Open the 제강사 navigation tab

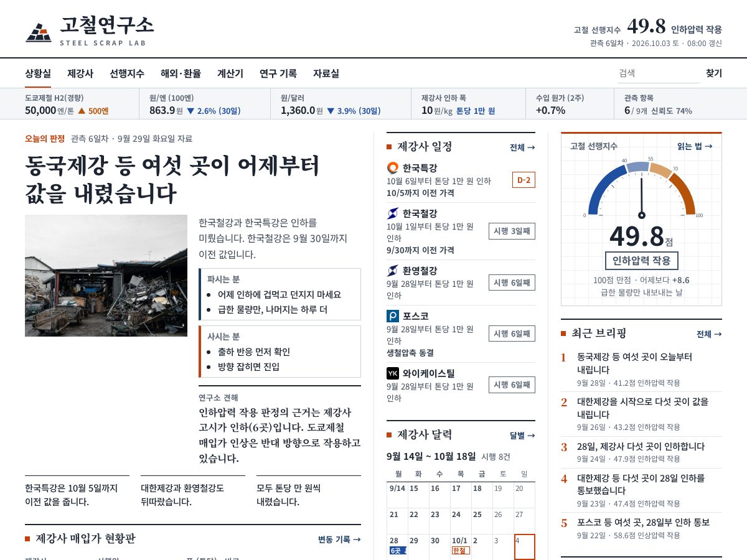pos(80,73)
